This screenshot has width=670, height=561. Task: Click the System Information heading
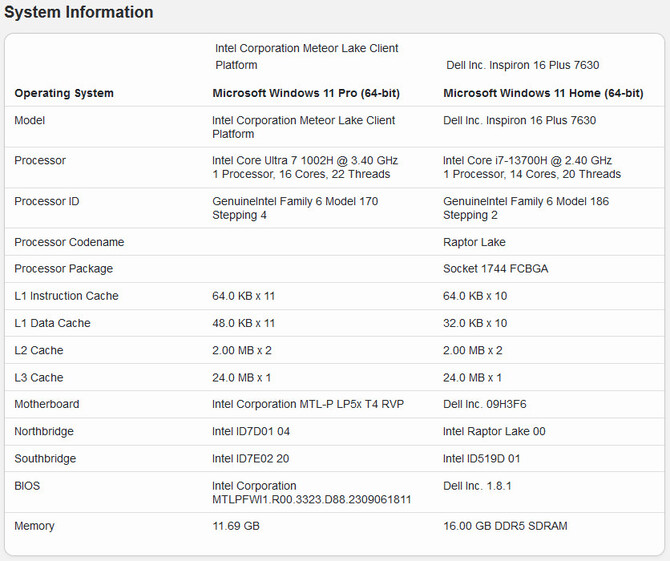click(x=79, y=12)
